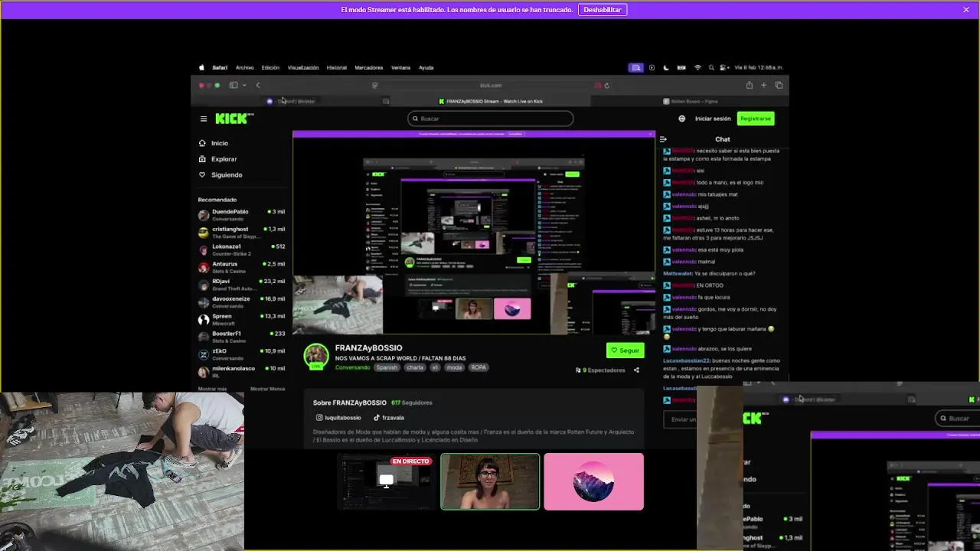Viewport: 980px width, 551px height.
Task: Reload the page with the refresh icon
Action: [606, 85]
